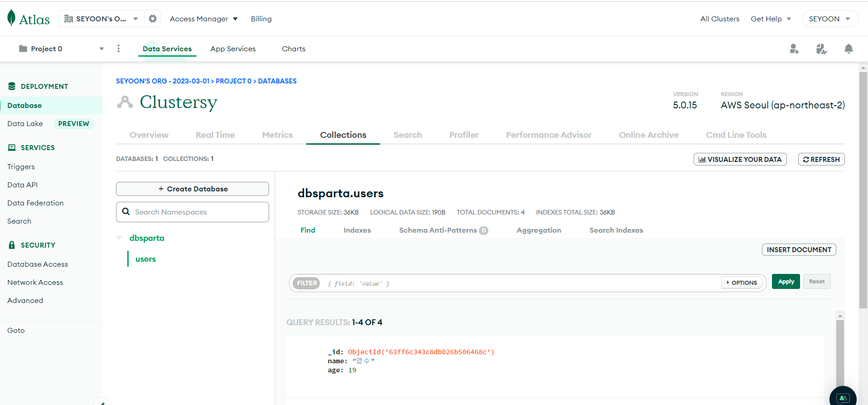The width and height of the screenshot is (868, 405).
Task: Click the organization building icon
Action: point(69,19)
